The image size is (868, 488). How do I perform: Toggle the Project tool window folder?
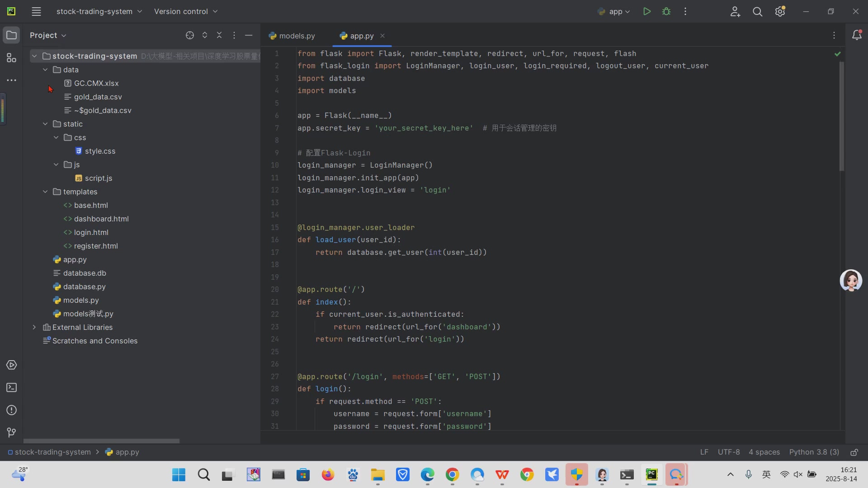(11, 35)
